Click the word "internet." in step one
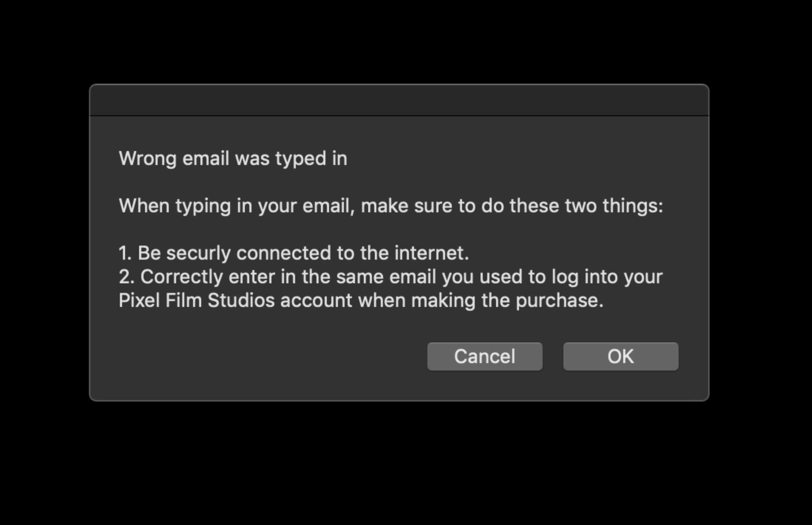Image resolution: width=812 pixels, height=525 pixels. pos(432,253)
